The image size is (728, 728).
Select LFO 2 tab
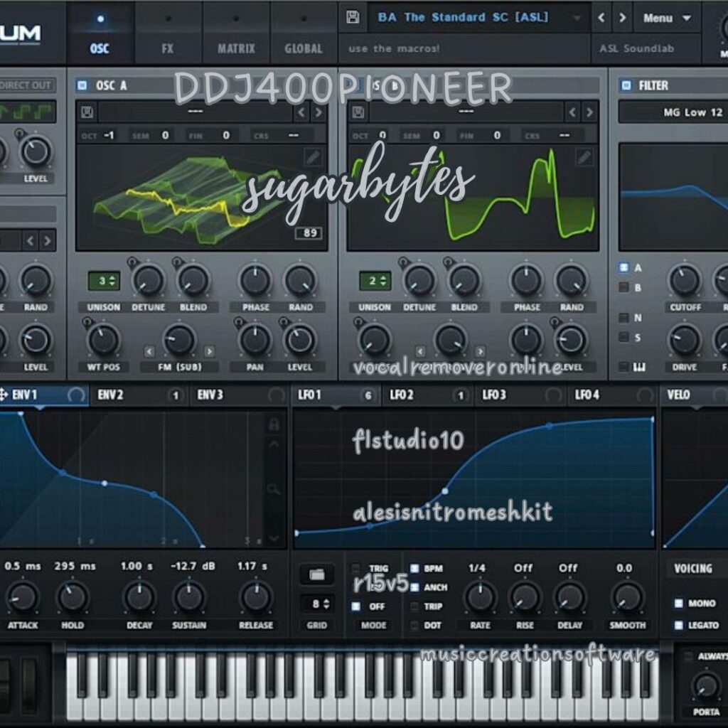pyautogui.click(x=427, y=395)
